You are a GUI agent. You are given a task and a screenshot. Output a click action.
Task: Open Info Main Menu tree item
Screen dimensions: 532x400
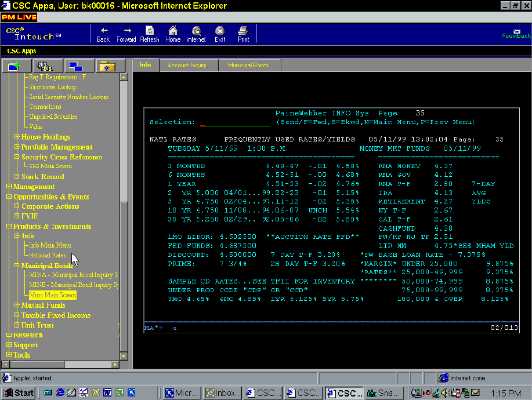[x=50, y=245]
